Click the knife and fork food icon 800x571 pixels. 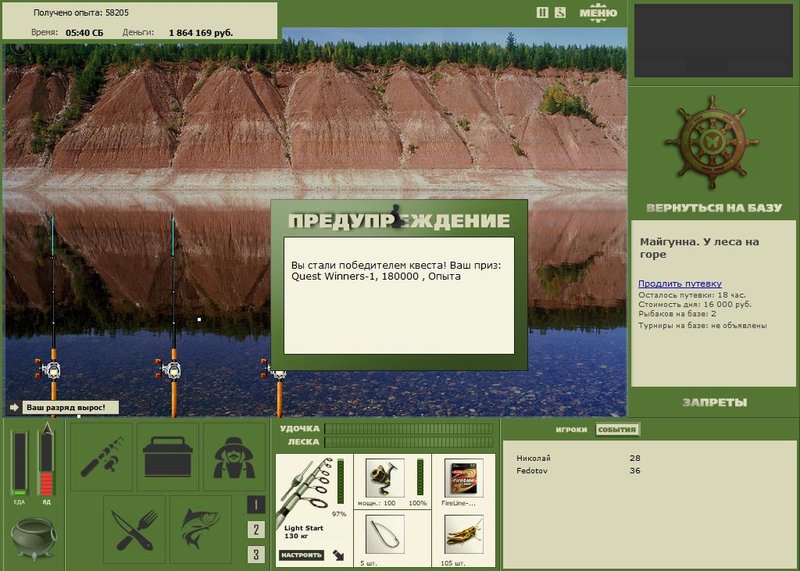click(134, 529)
